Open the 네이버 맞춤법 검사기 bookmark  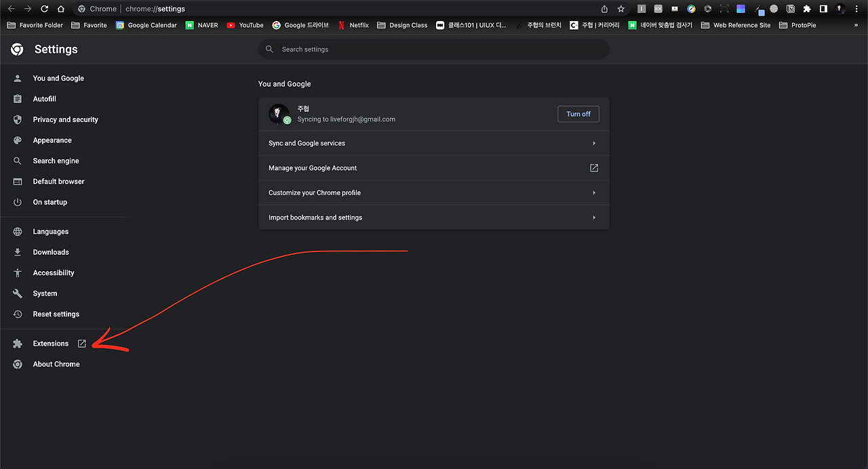coord(660,25)
